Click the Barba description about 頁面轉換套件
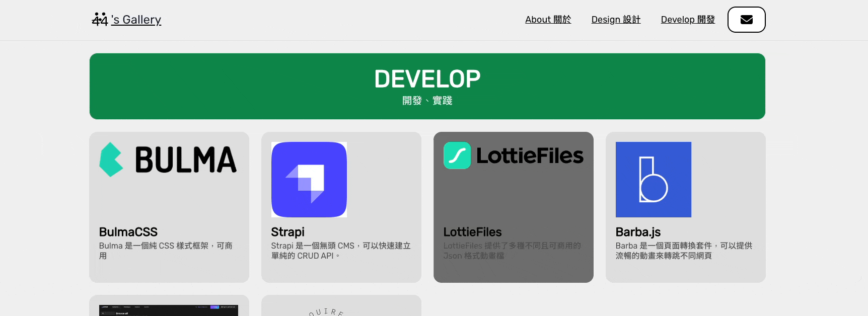Screen dimensions: 868x316 (684, 251)
